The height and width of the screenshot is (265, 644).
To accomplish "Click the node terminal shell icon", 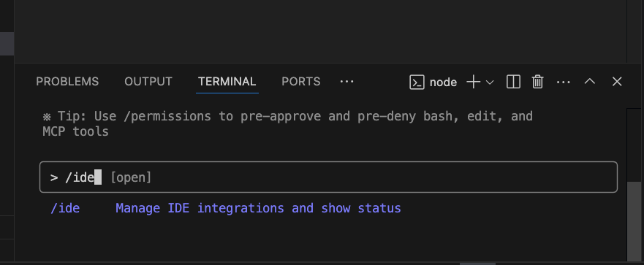I will click(x=417, y=82).
